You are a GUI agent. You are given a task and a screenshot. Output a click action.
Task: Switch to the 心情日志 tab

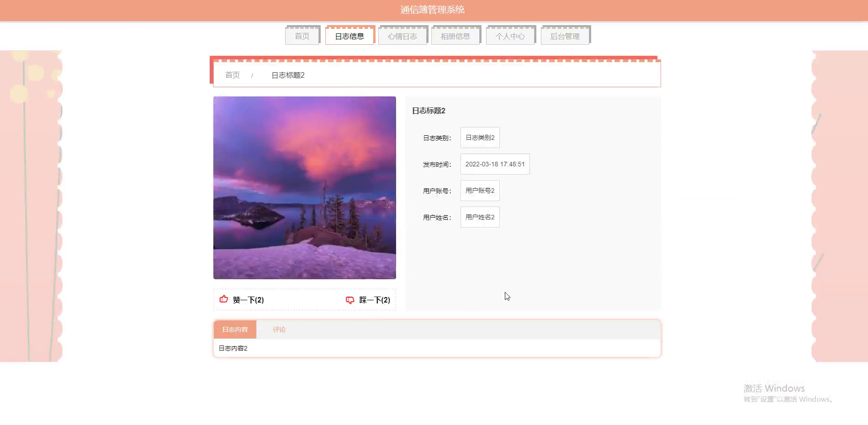point(402,36)
